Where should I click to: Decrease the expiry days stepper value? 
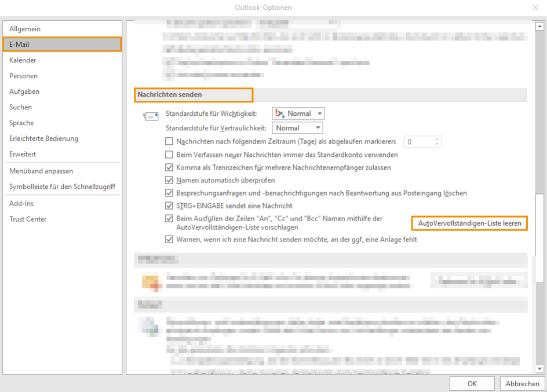click(437, 144)
